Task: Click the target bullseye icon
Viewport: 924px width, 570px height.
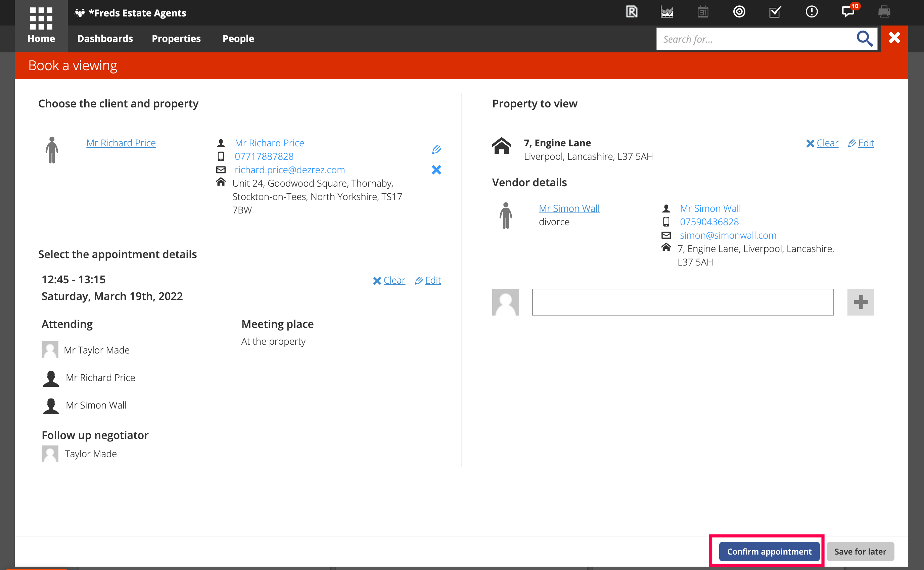Action: click(x=739, y=12)
